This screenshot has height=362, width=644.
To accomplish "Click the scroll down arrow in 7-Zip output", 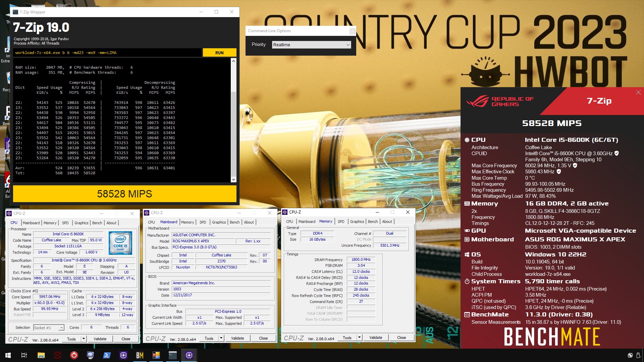I will (x=233, y=180).
